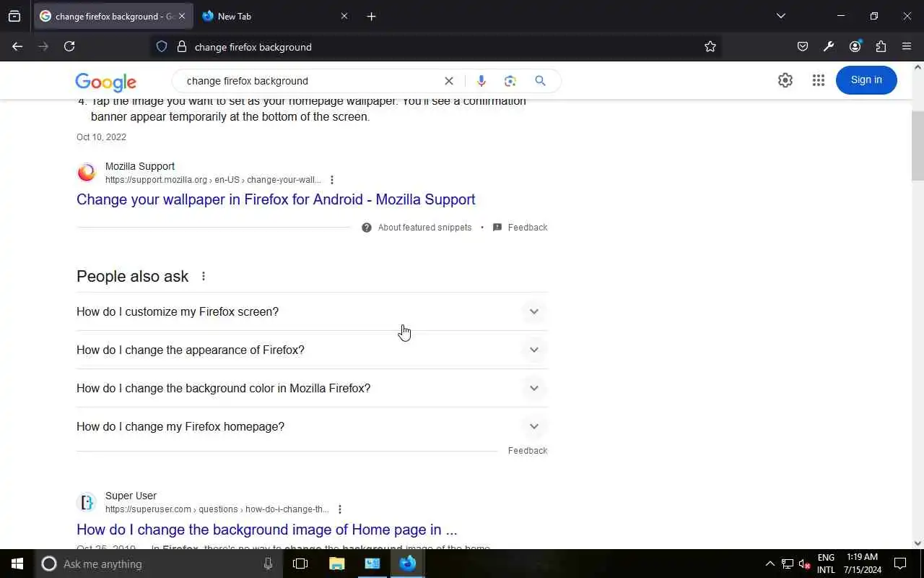Screen dimensions: 924x578
Task: Go back with the back arrow
Action: (17, 46)
